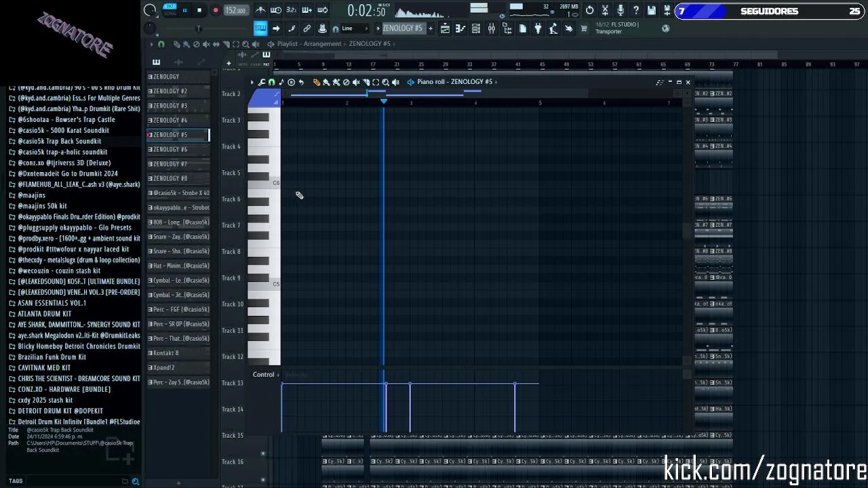Open the channel rack icon
The width and height of the screenshot is (868, 488).
point(476,28)
